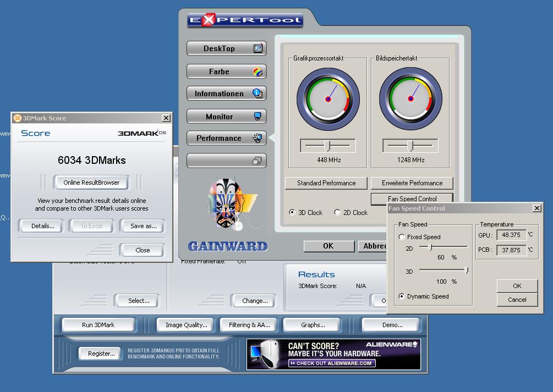553x392 pixels.
Task: Click the Check Out Alienware.com link
Action: tap(332, 363)
